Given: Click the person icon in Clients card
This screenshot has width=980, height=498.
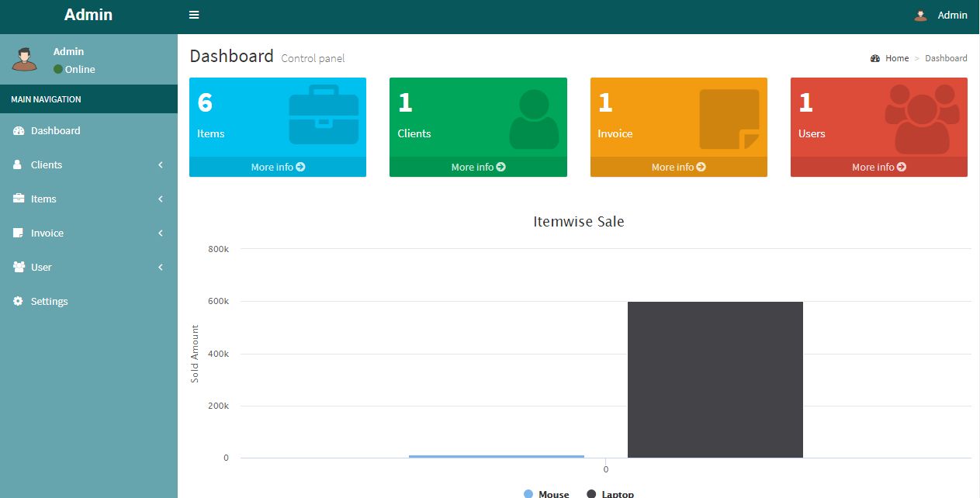Looking at the screenshot, I should click(534, 119).
